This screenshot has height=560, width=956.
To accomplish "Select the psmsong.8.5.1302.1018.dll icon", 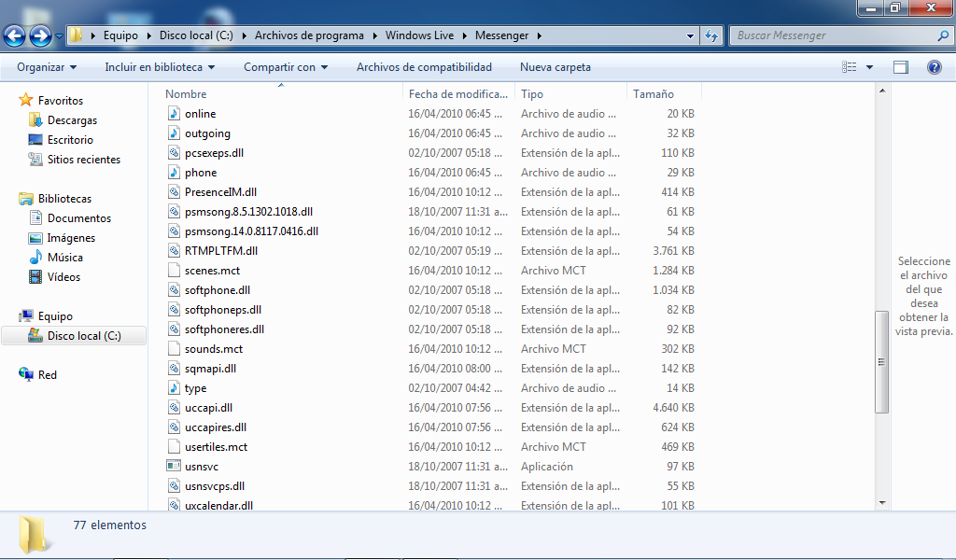I will (174, 212).
